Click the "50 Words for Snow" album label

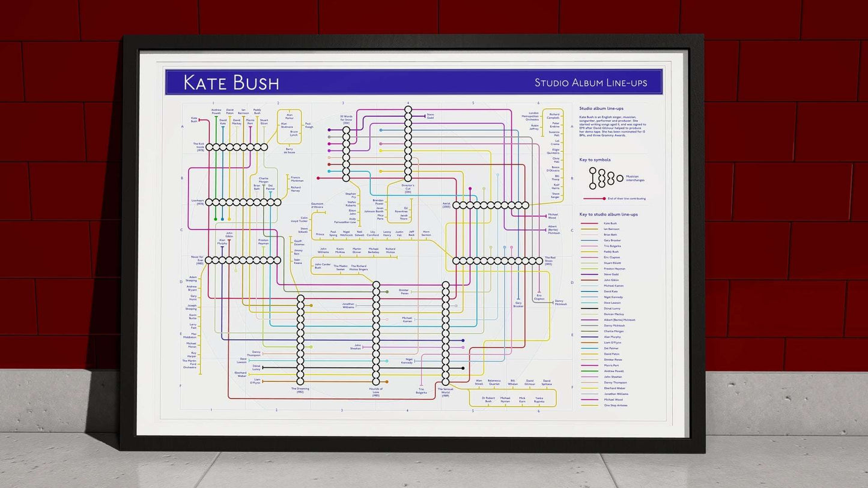(346, 119)
